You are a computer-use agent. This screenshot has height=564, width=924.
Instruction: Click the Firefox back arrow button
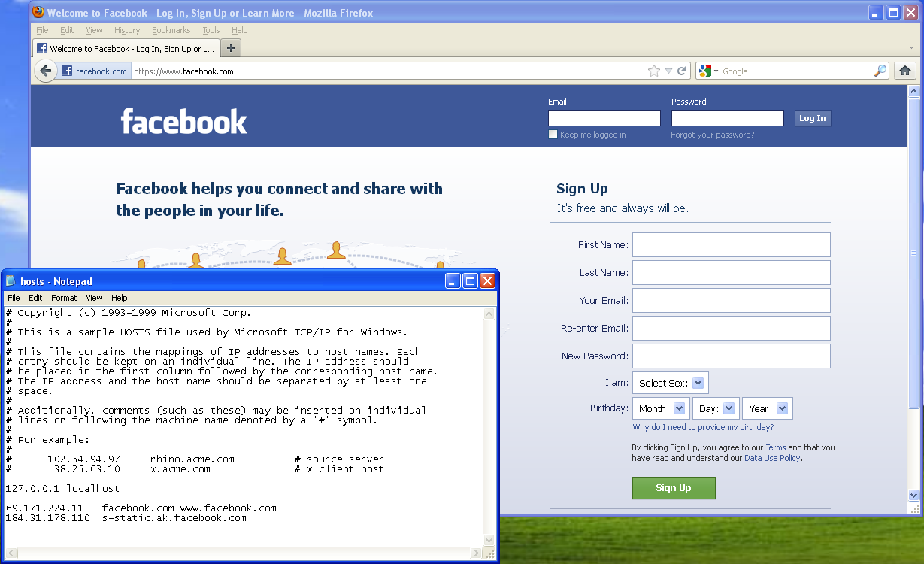tap(46, 71)
